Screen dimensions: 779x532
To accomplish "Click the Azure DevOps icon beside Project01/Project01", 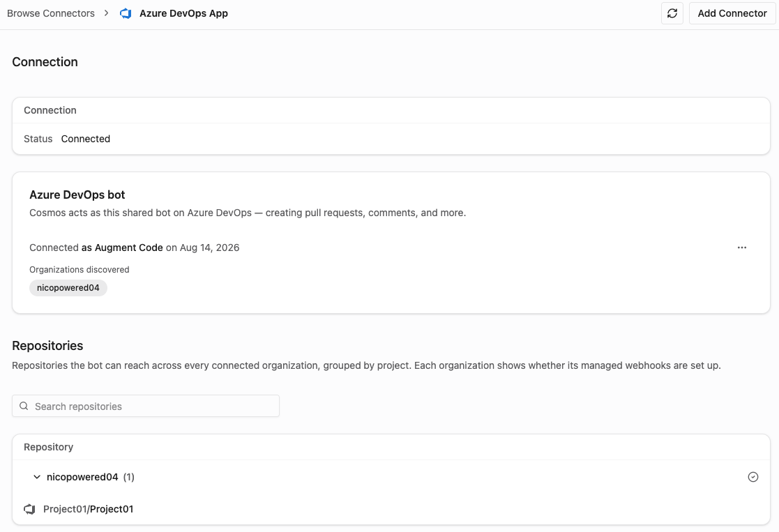I will coord(30,509).
